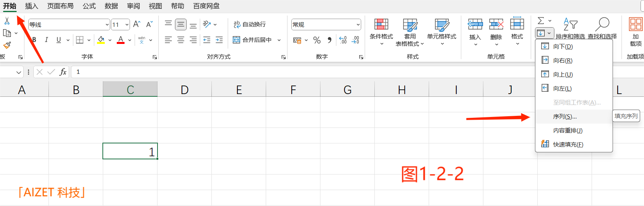Apply percent style
The width and height of the screenshot is (644, 206).
pyautogui.click(x=317, y=40)
